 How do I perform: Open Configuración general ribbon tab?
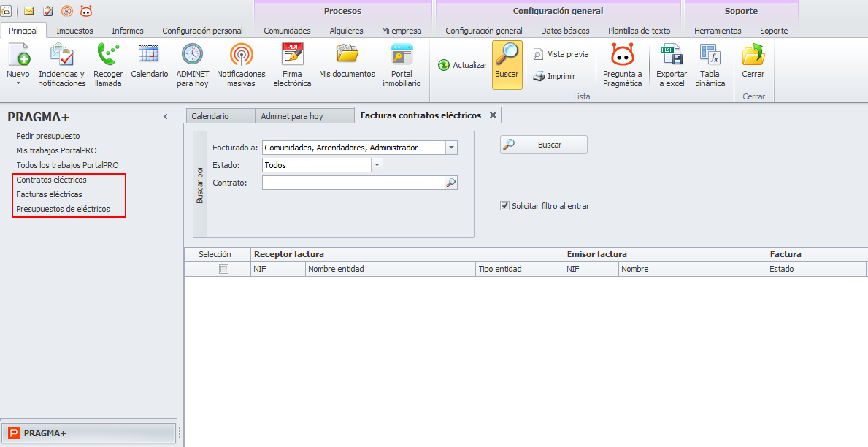click(x=484, y=31)
